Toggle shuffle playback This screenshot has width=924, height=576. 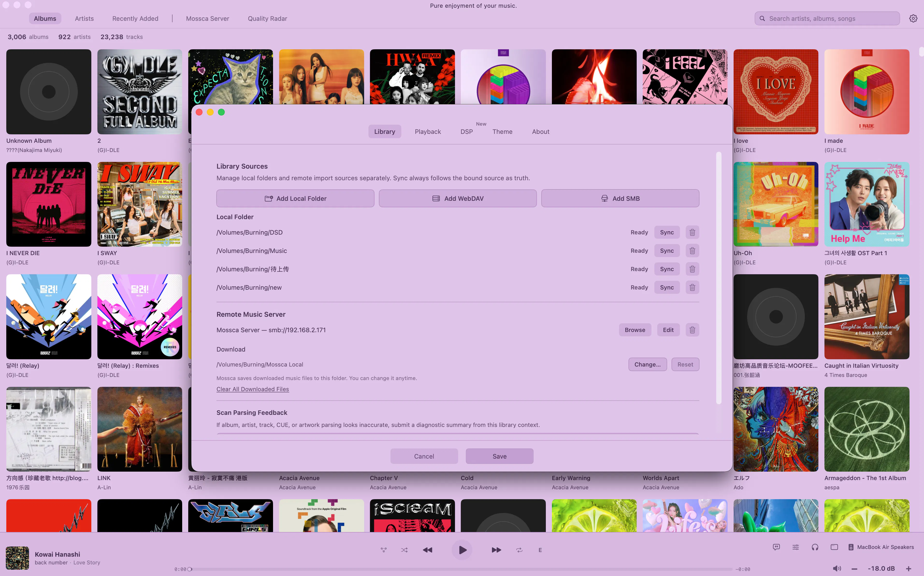click(404, 550)
